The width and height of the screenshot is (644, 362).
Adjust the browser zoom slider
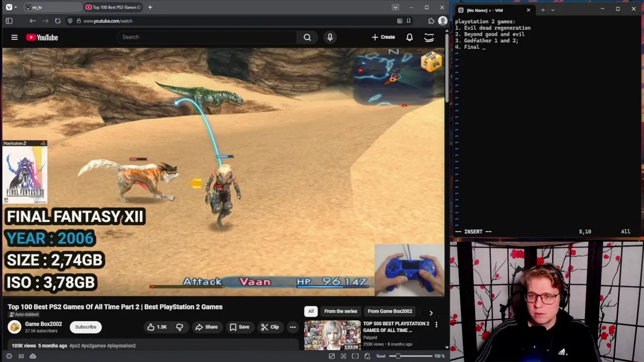click(410, 356)
